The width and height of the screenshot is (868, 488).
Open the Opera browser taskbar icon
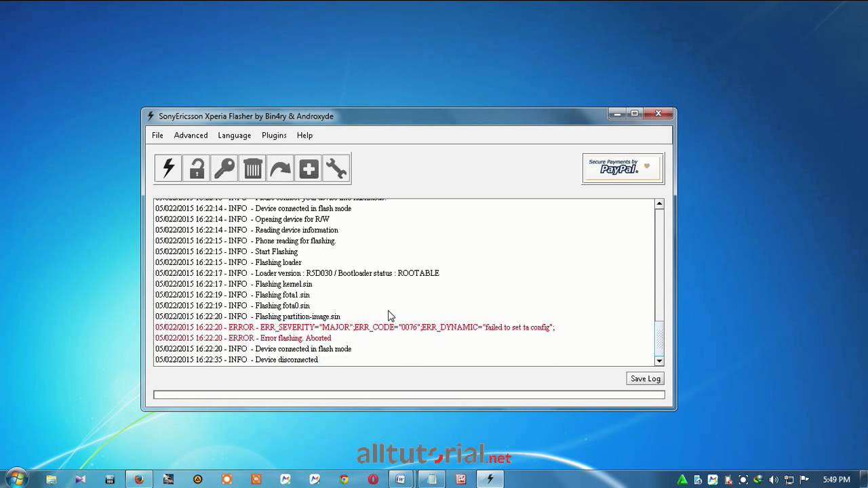point(373,479)
